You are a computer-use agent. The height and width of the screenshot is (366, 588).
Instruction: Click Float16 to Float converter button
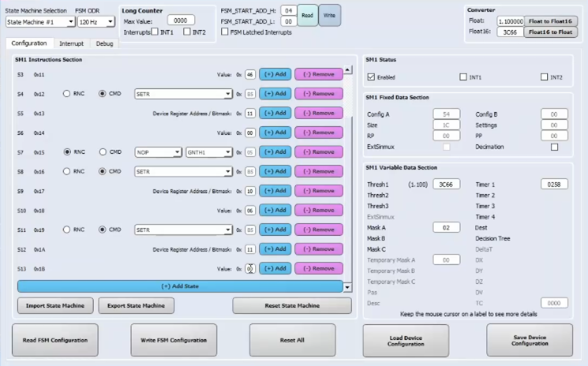pyautogui.click(x=550, y=32)
